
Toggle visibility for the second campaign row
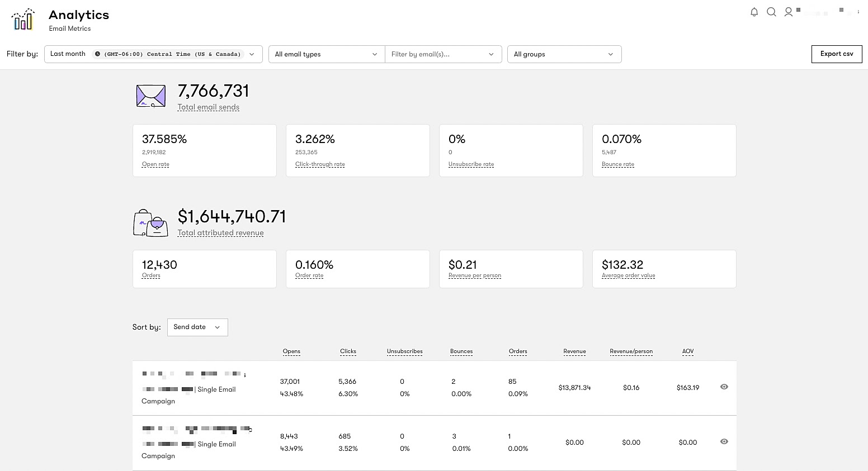[x=724, y=442]
